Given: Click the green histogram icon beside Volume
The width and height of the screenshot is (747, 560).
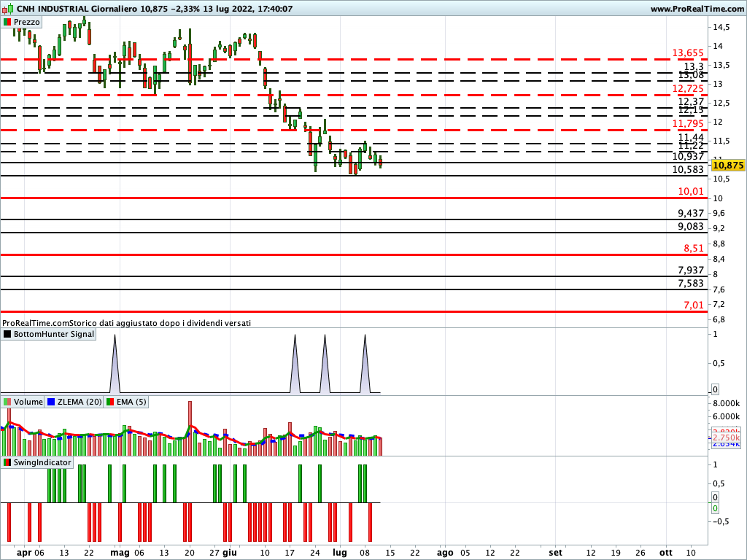Looking at the screenshot, I should [x=7, y=401].
